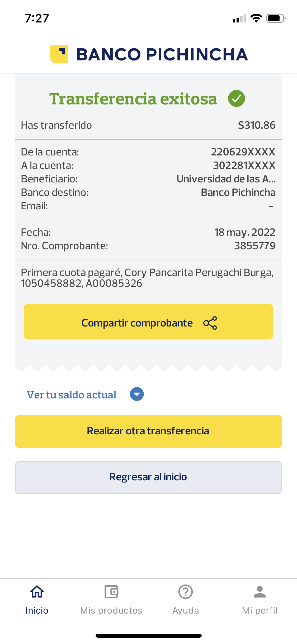Tap the Inicio home icon
This screenshot has height=644, width=297.
(x=37, y=592)
